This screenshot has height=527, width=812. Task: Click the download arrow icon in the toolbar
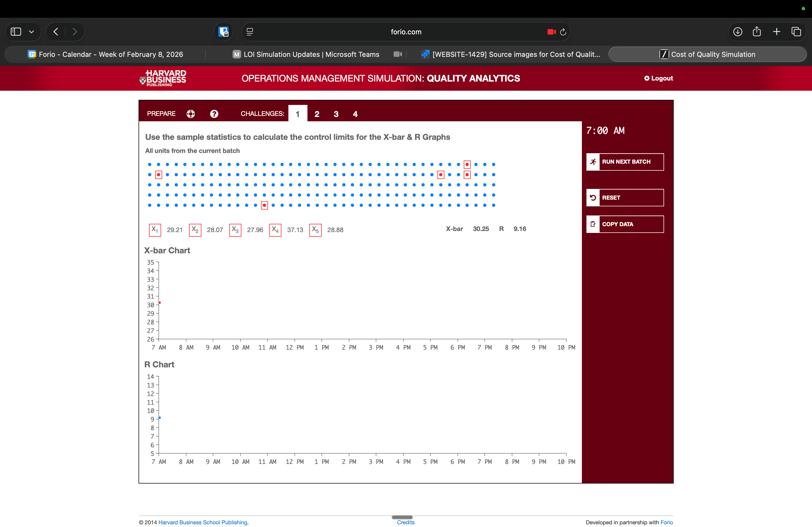tap(737, 32)
